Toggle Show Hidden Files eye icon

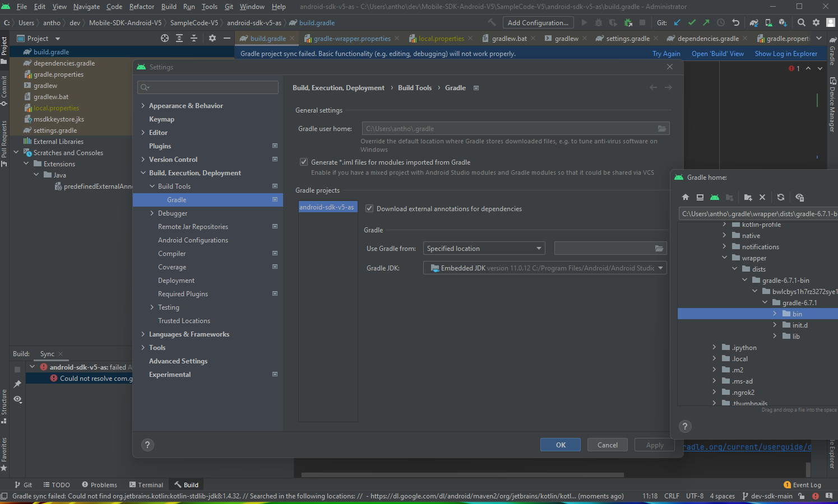[x=800, y=197]
